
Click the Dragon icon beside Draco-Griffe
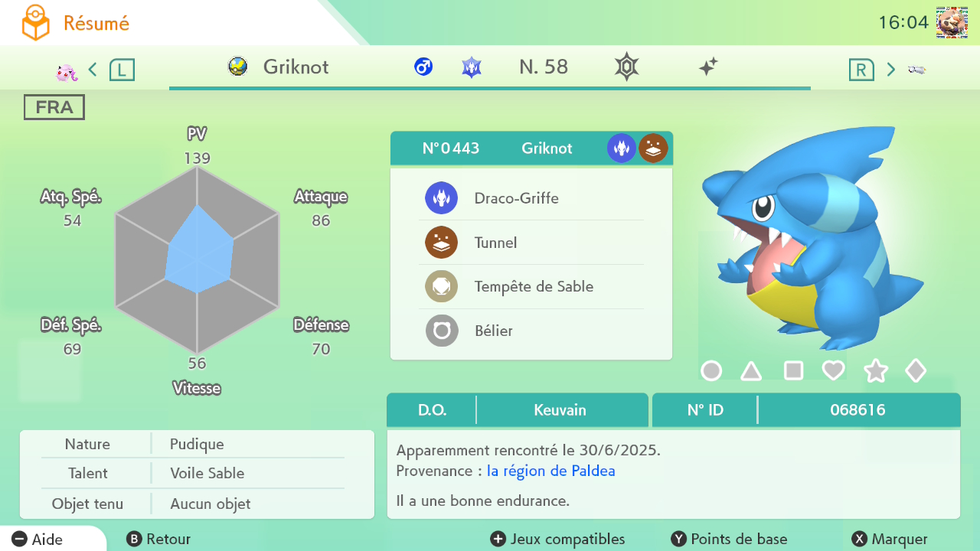(x=442, y=198)
